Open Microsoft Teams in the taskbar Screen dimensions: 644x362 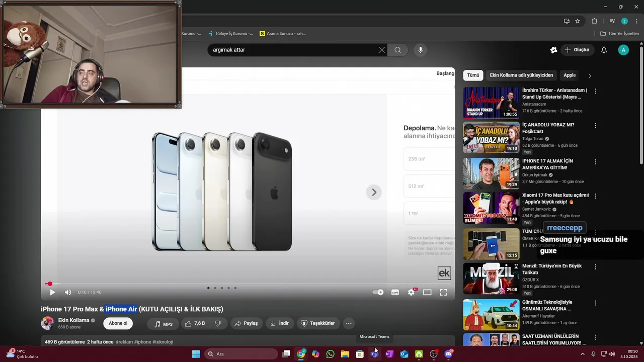pyautogui.click(x=374, y=354)
